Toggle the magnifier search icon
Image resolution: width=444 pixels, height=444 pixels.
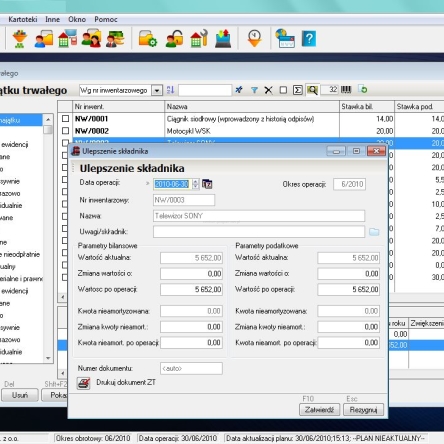click(312, 90)
